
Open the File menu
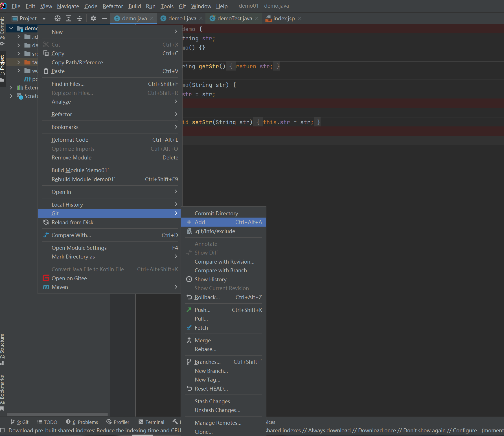tap(16, 6)
